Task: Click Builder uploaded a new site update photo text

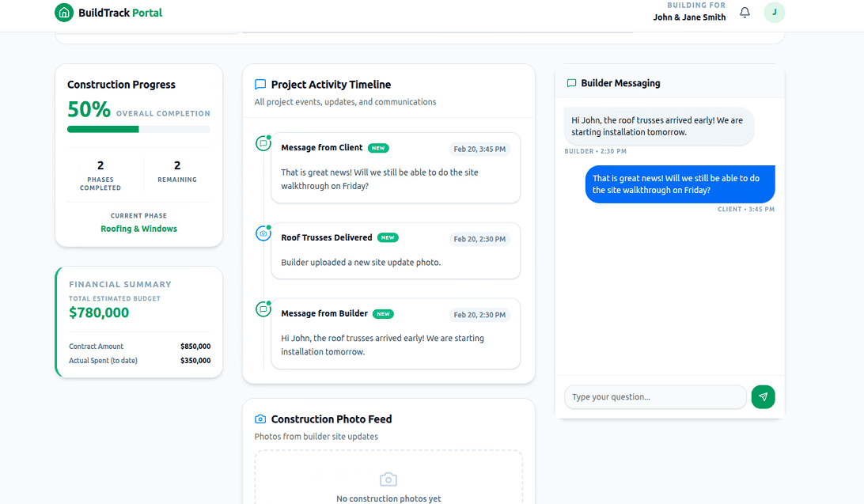Action: [361, 262]
